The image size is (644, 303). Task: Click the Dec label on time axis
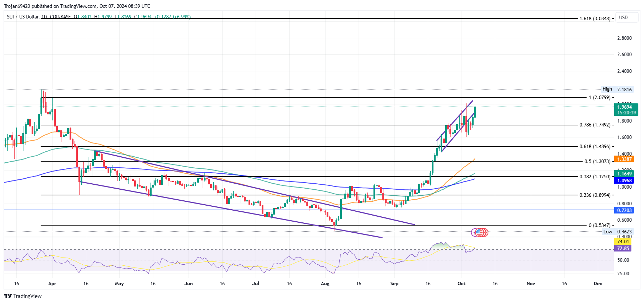point(598,283)
